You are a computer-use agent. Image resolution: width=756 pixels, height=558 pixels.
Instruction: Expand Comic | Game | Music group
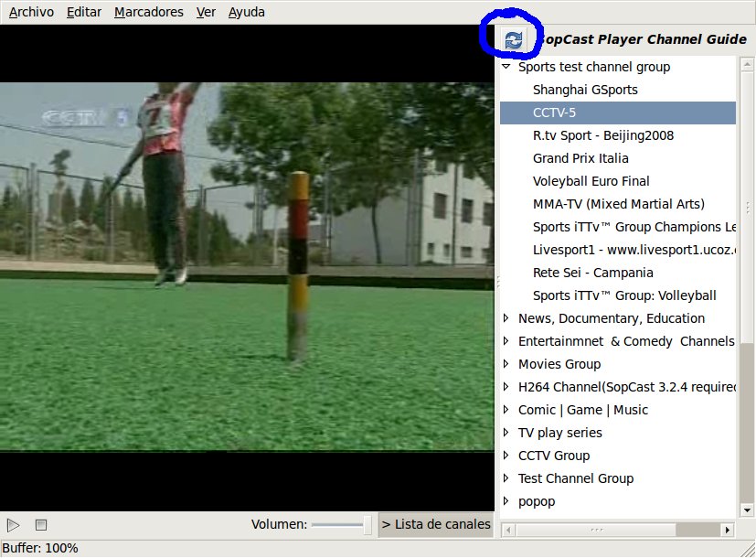pos(506,410)
